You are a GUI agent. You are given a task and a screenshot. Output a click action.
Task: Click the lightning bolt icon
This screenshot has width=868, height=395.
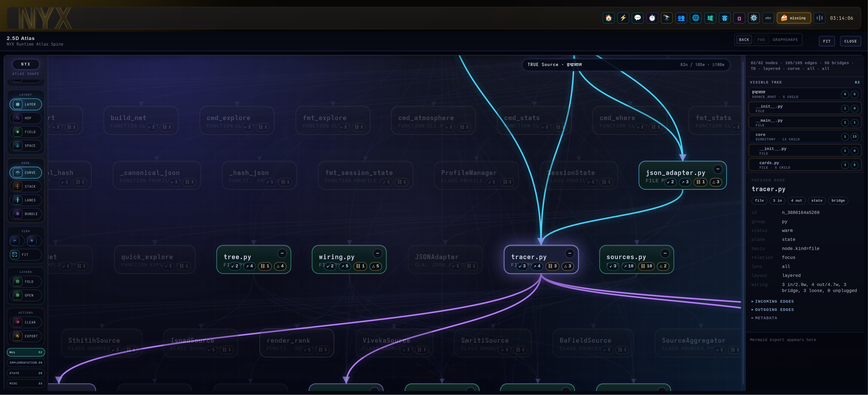pyautogui.click(x=623, y=18)
